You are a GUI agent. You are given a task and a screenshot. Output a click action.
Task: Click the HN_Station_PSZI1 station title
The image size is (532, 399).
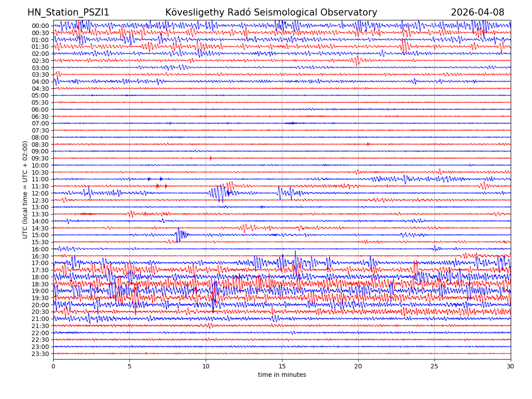click(68, 13)
